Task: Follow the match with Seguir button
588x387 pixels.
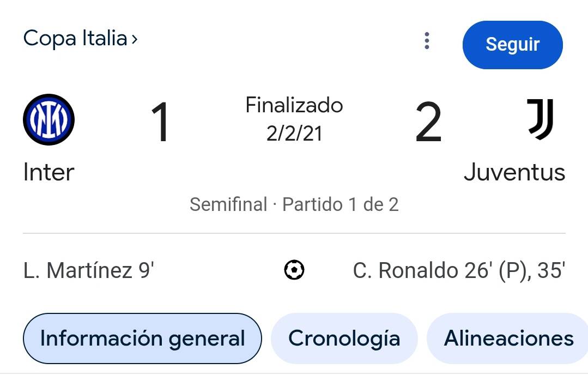Action: 513,45
